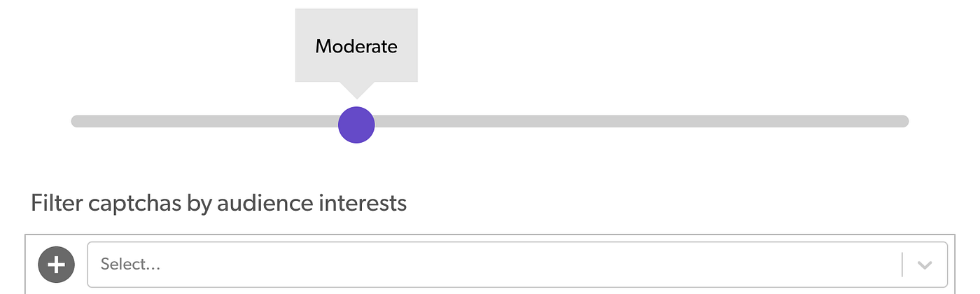Click the middle of the gray slider track
The height and width of the screenshot is (294, 980).
pos(490,121)
